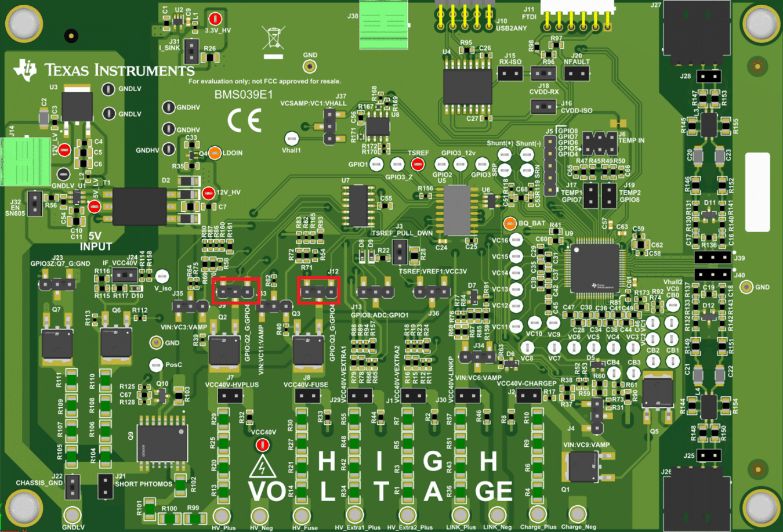Select the red VCC40V test point
Image resolution: width=783 pixels, height=532 pixels.
262,445
